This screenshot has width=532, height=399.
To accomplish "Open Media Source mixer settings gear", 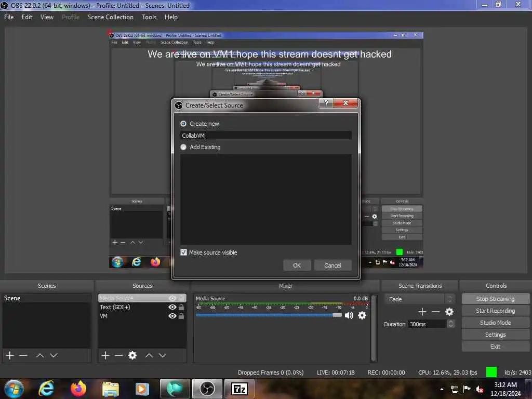I will point(362,315).
